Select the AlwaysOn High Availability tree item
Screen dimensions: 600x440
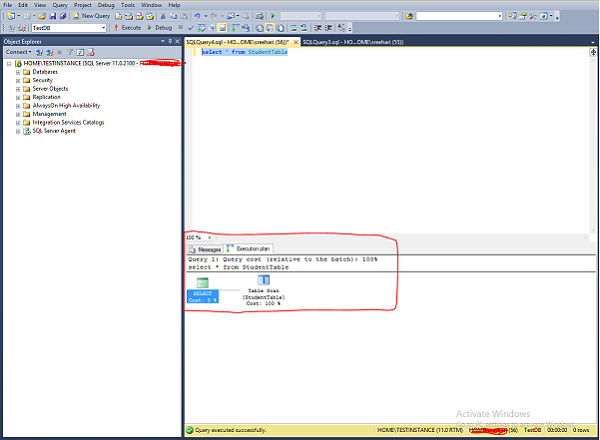pos(66,106)
